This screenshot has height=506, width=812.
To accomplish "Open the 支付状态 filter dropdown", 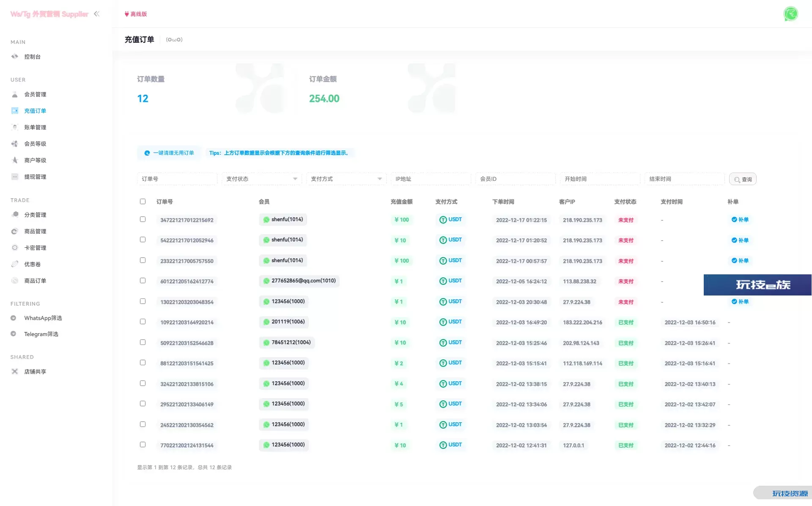I will point(261,179).
